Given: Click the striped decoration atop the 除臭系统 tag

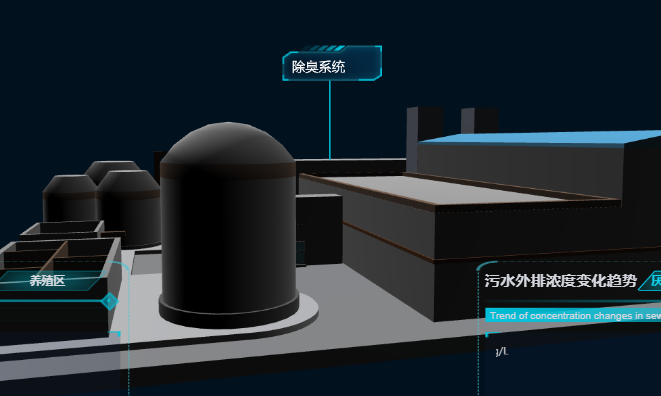Looking at the screenshot, I should [x=324, y=48].
